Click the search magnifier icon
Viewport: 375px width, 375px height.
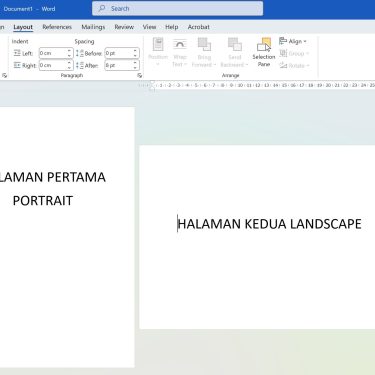pyautogui.click(x=102, y=8)
